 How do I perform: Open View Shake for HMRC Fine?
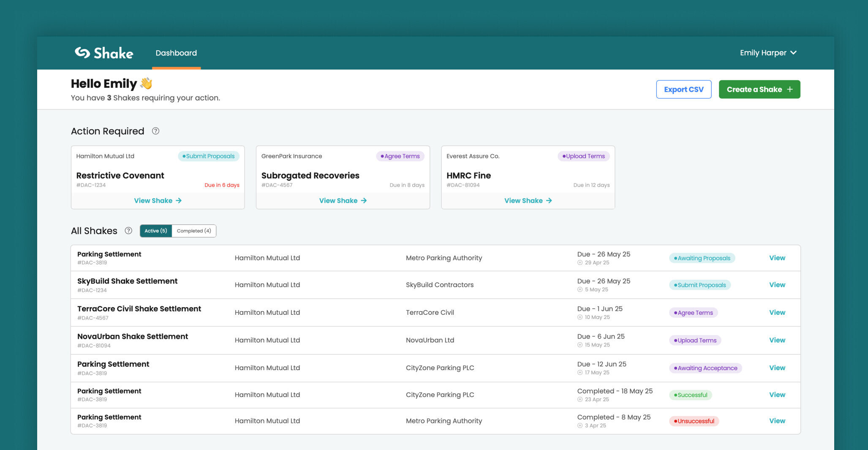click(528, 201)
